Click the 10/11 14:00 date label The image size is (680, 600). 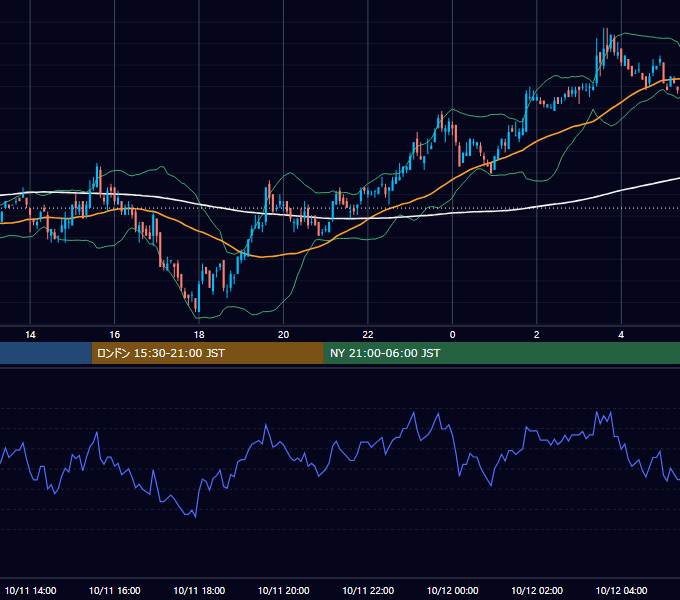click(30, 590)
